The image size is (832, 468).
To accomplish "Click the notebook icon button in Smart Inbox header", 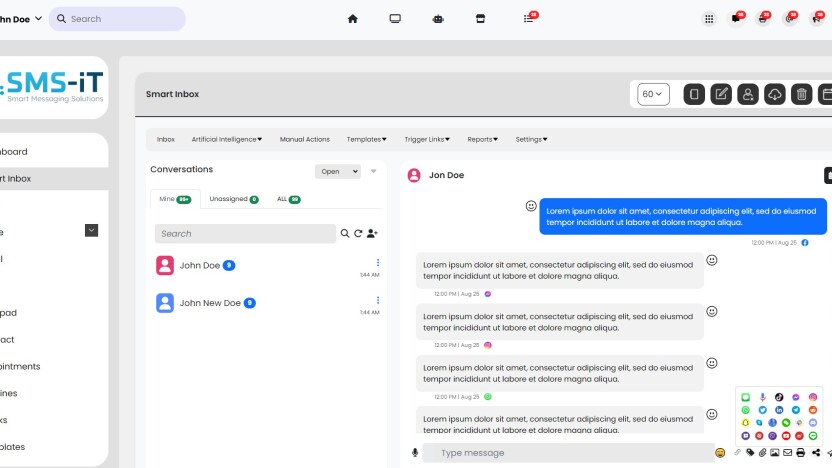I will pyautogui.click(x=694, y=94).
